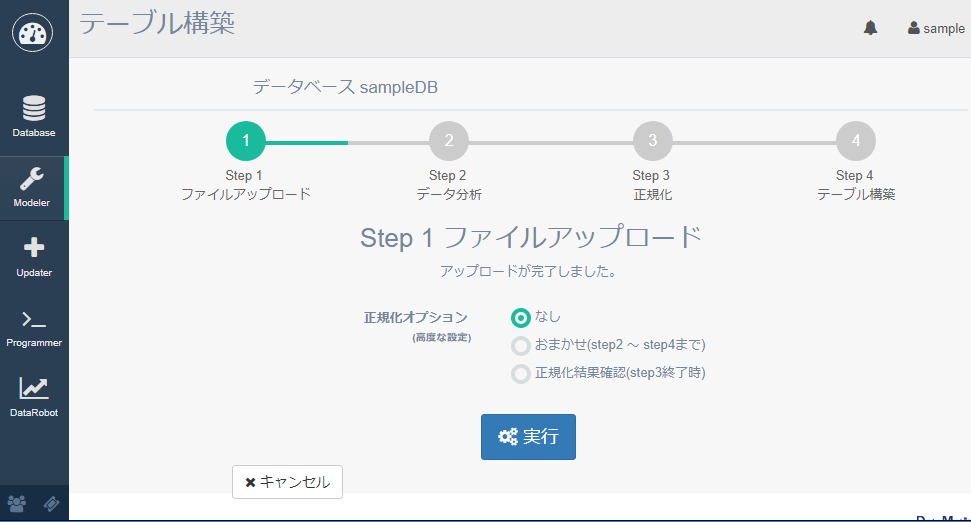
Task: Select おまかせ(step2～step4まで) radio option
Action: click(521, 346)
